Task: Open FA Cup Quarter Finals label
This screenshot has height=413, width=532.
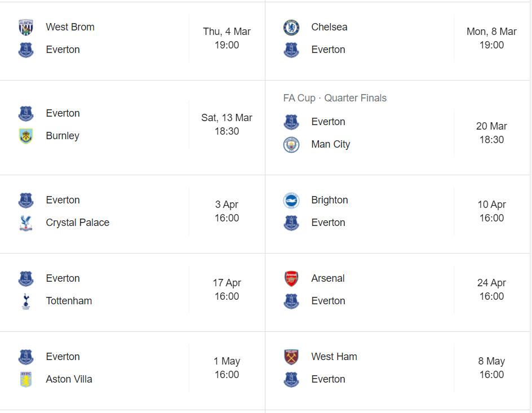Action: (x=335, y=98)
